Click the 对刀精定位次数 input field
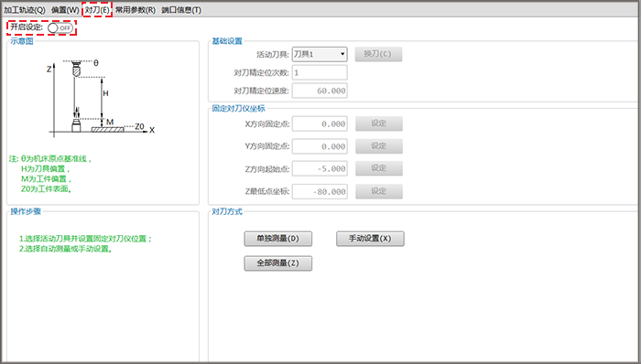This screenshot has width=641, height=364. tap(320, 72)
